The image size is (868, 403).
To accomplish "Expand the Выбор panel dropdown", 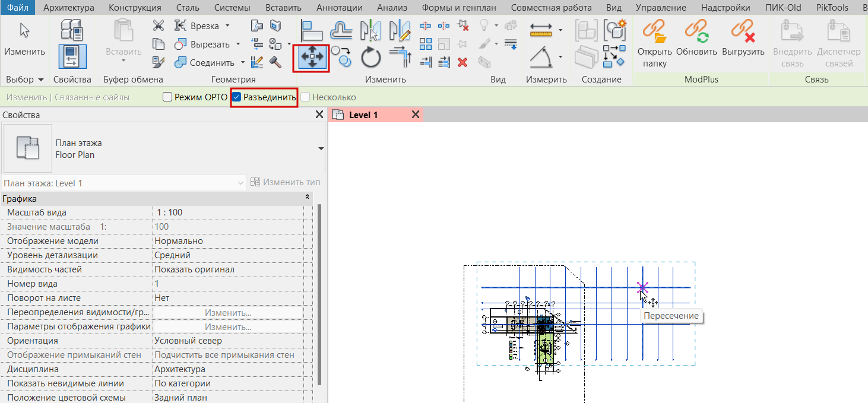I will coord(41,80).
